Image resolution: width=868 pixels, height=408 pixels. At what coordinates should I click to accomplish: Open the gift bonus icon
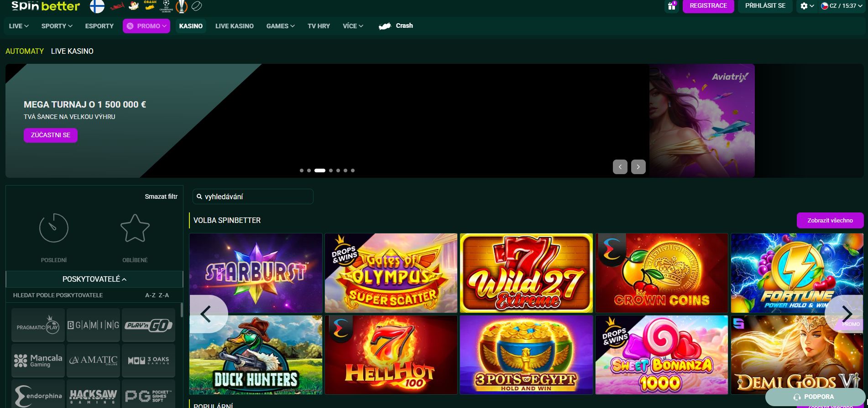point(672,6)
